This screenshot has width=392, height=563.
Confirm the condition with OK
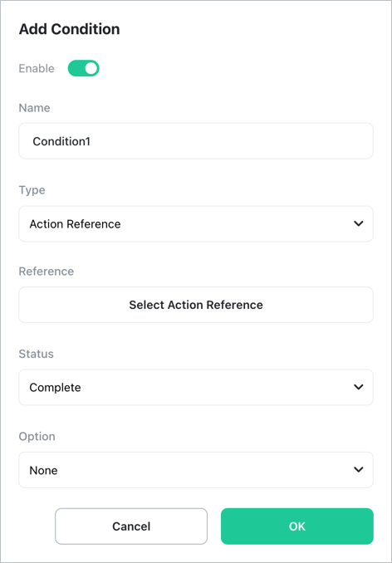(296, 526)
